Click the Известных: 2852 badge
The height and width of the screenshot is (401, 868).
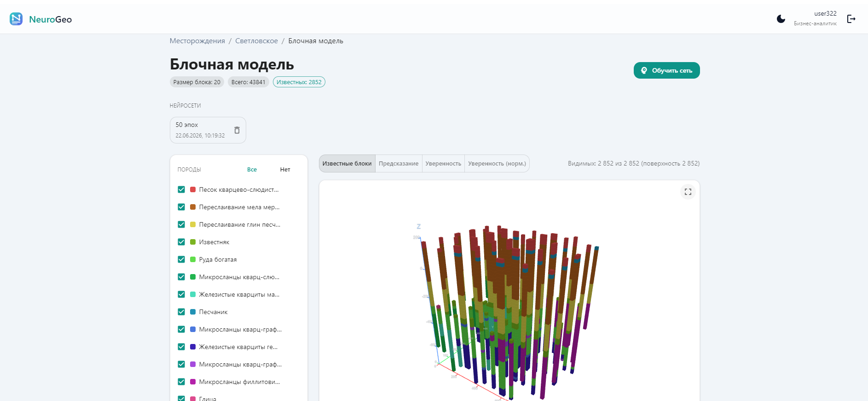[299, 82]
